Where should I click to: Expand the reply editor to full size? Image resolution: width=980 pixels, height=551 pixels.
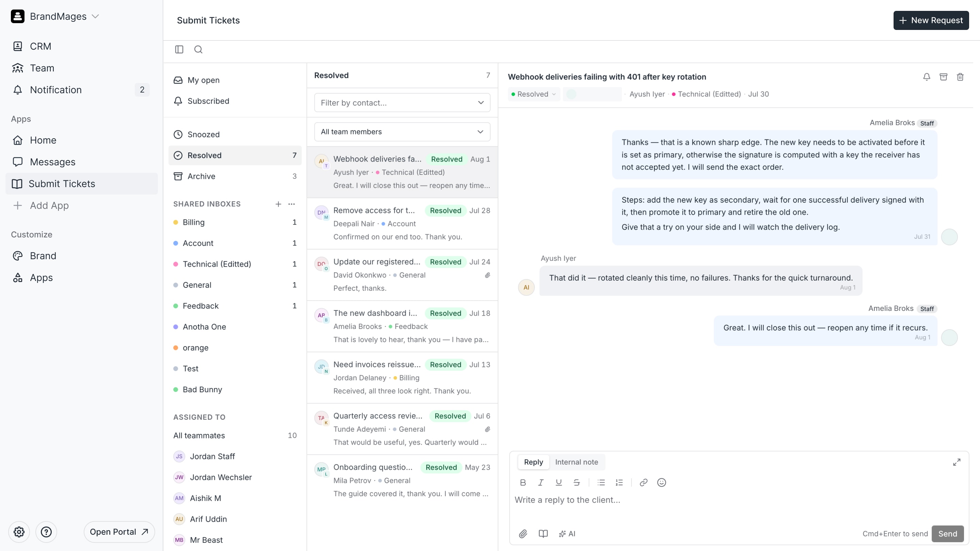coord(957,462)
